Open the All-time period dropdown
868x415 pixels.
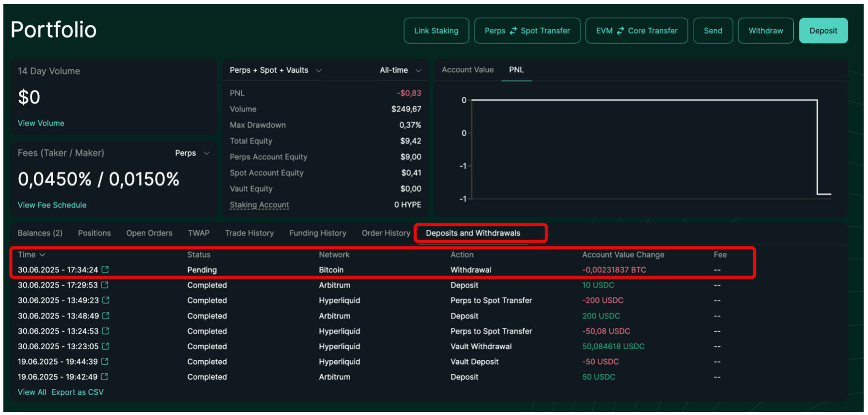400,70
